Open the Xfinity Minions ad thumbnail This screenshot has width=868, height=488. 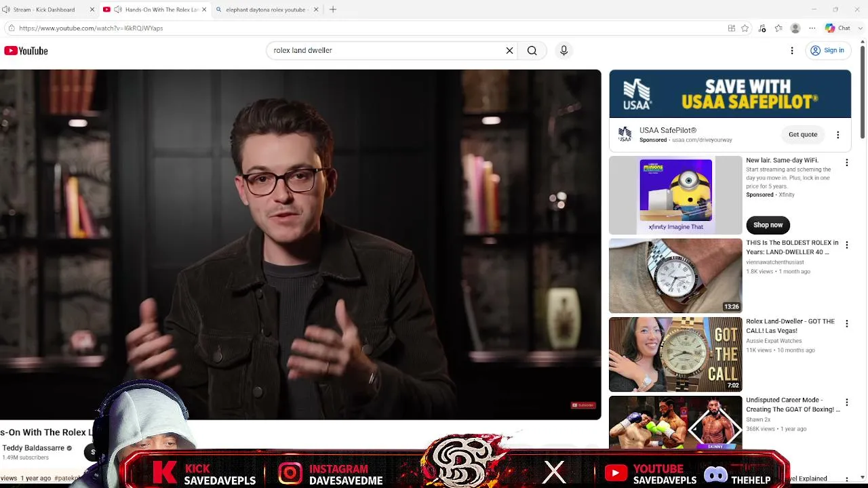tap(675, 195)
